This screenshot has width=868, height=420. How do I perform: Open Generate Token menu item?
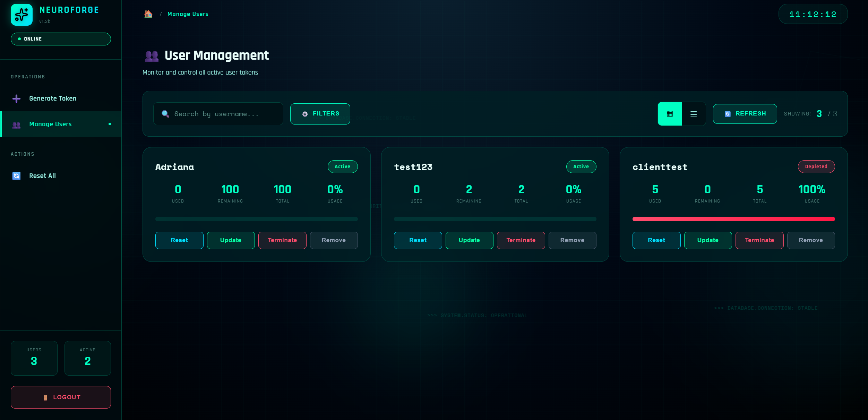tap(53, 98)
